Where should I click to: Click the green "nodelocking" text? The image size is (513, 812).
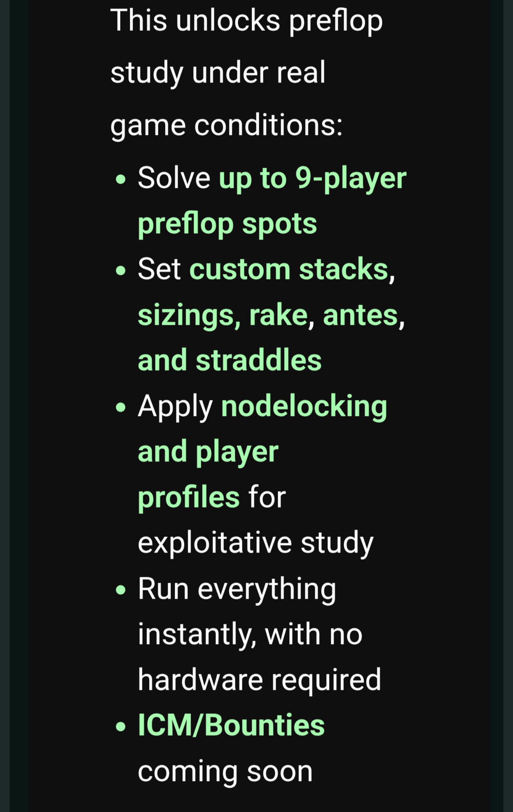pos(304,406)
